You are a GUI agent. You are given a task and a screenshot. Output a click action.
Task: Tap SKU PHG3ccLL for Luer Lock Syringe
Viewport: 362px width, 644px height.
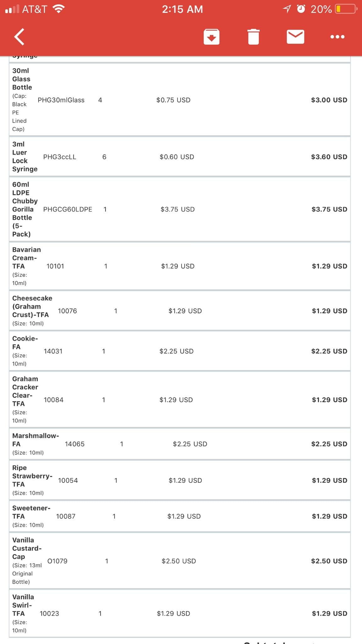(x=60, y=157)
